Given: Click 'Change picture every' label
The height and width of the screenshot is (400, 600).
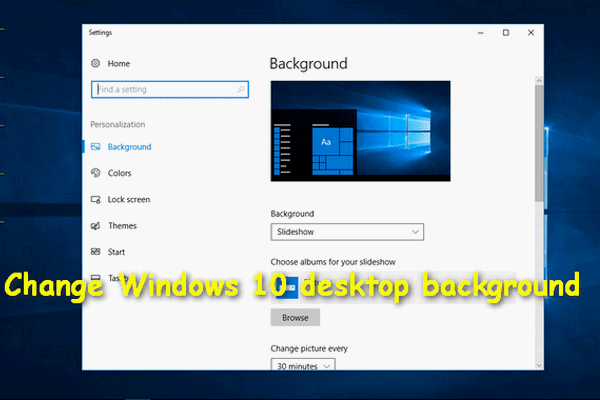Looking at the screenshot, I should [309, 348].
